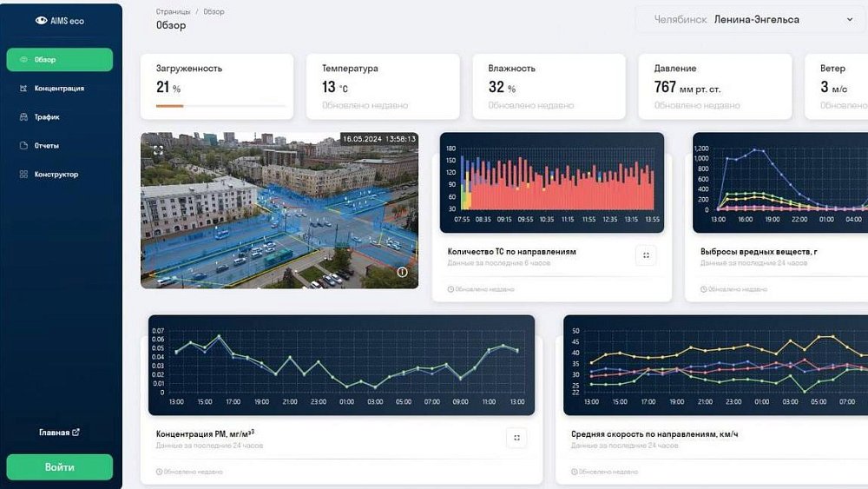Click the grid icon next to Конструктор
Viewport: 868px width, 489px height.
(23, 175)
